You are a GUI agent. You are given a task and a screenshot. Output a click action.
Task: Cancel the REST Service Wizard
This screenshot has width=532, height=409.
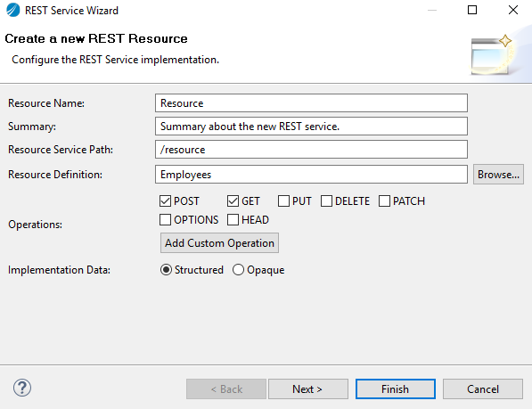pos(483,389)
